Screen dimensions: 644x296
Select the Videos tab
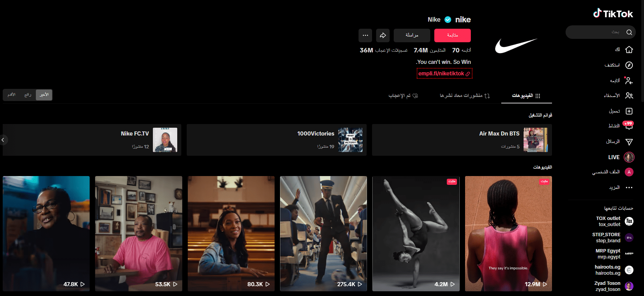[x=526, y=96]
